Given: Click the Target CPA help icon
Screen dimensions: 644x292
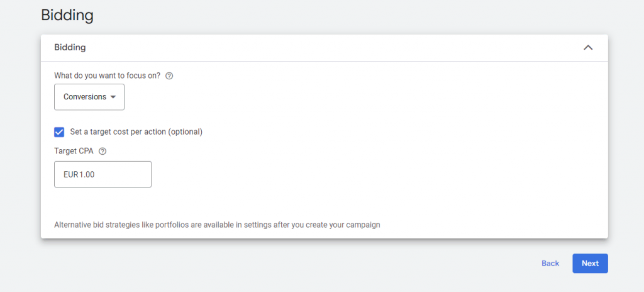Looking at the screenshot, I should [x=103, y=151].
